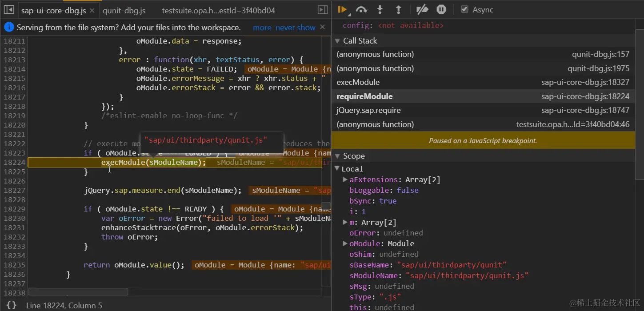
Task: Expand the m: Array[2] variable
Action: tap(345, 222)
